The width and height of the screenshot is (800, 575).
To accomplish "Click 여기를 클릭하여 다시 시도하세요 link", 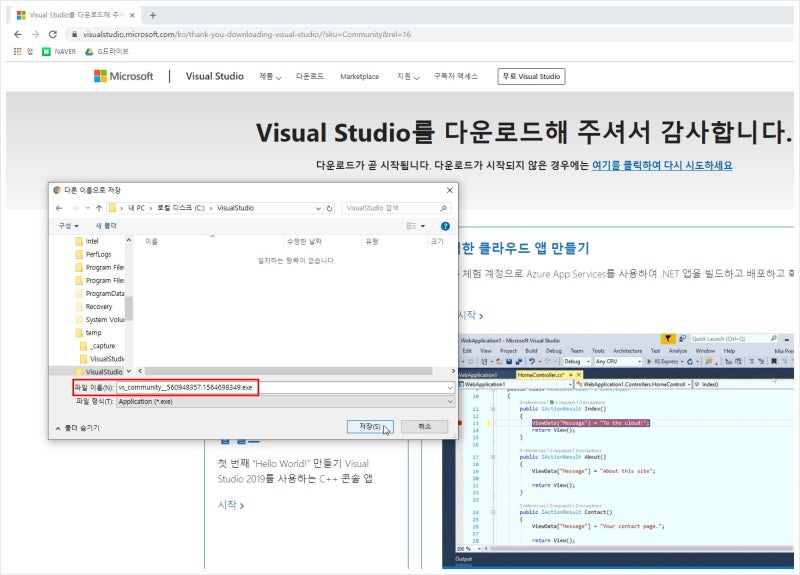I will (662, 165).
